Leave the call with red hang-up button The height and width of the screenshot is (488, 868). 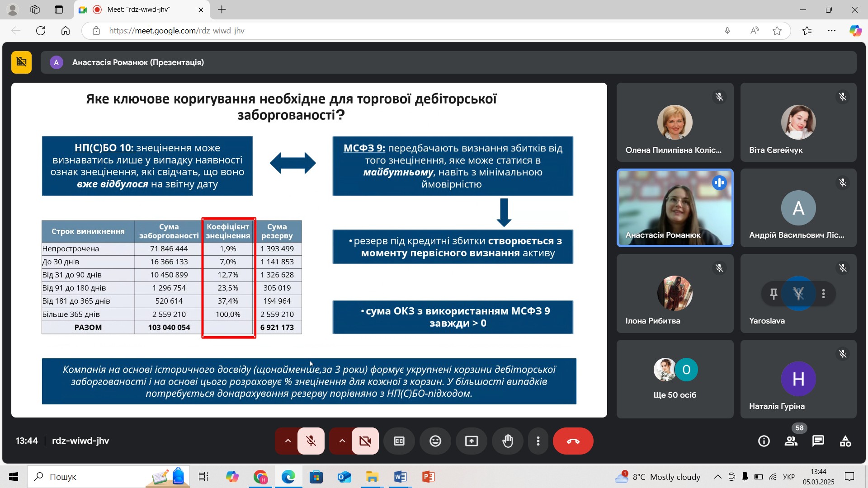pos(573,441)
